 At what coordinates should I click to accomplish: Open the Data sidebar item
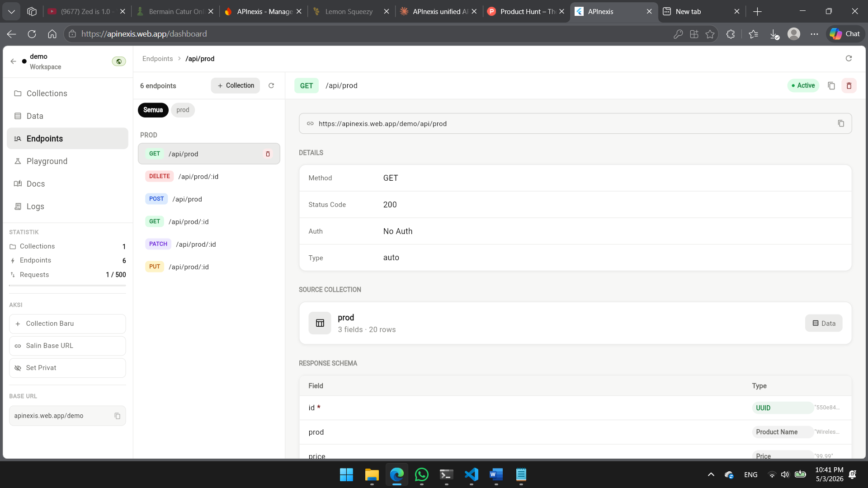pos(67,116)
